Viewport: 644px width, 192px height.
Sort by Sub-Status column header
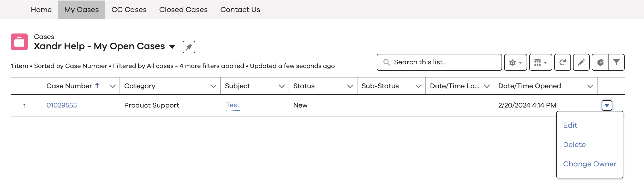tap(380, 86)
